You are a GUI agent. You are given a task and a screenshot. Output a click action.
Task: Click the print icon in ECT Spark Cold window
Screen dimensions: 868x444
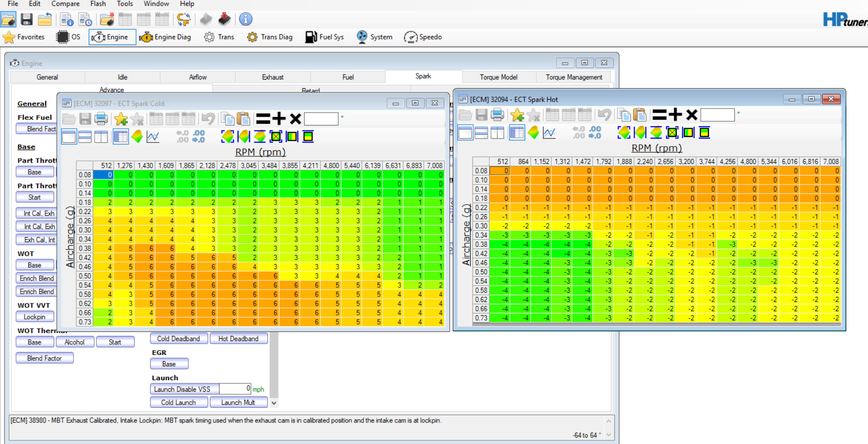pyautogui.click(x=101, y=119)
